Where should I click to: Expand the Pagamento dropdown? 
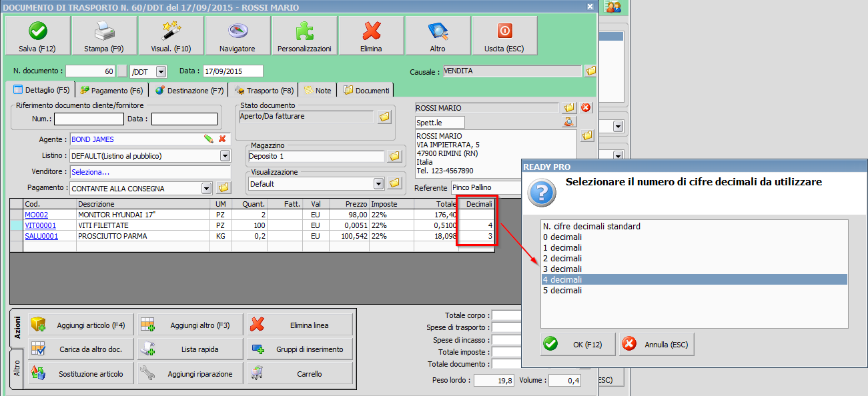coord(207,188)
